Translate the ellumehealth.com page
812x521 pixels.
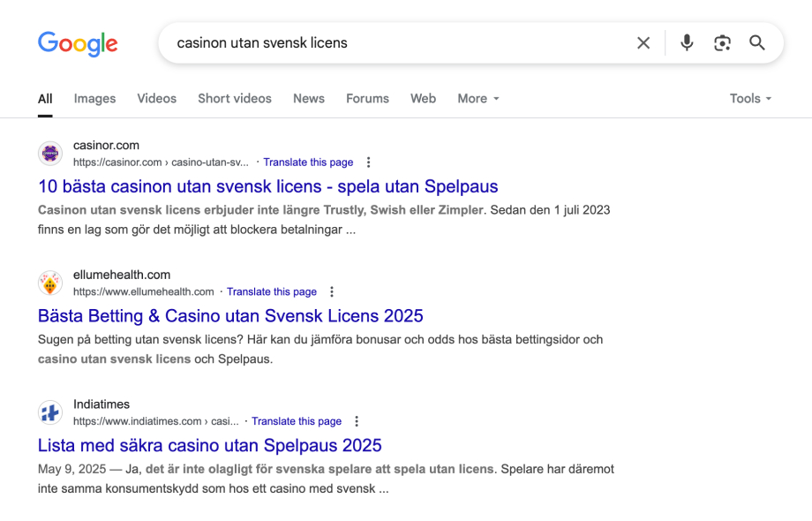coord(272,291)
